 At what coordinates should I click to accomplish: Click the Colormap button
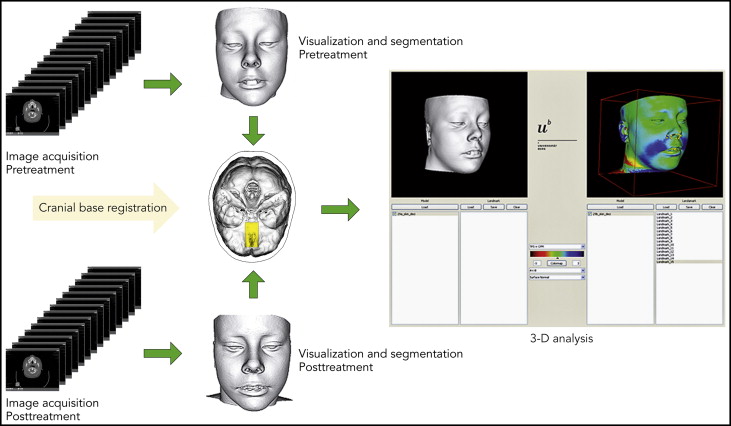click(556, 263)
